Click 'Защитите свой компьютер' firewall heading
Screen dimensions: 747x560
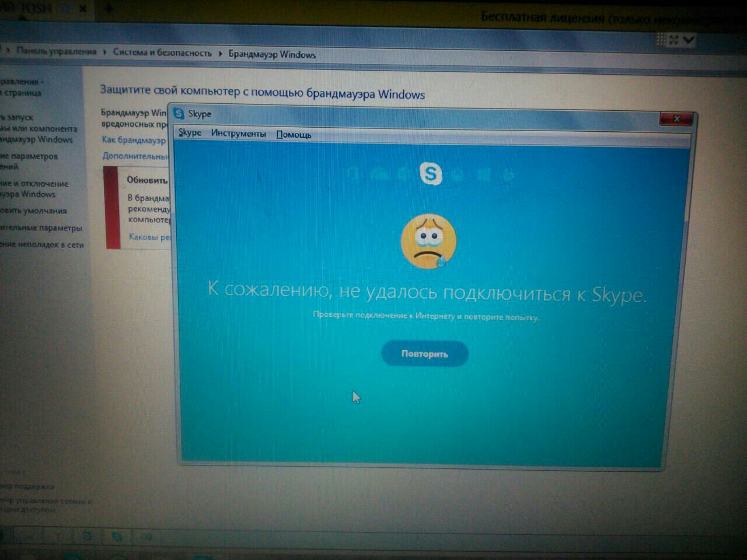pyautogui.click(x=262, y=92)
